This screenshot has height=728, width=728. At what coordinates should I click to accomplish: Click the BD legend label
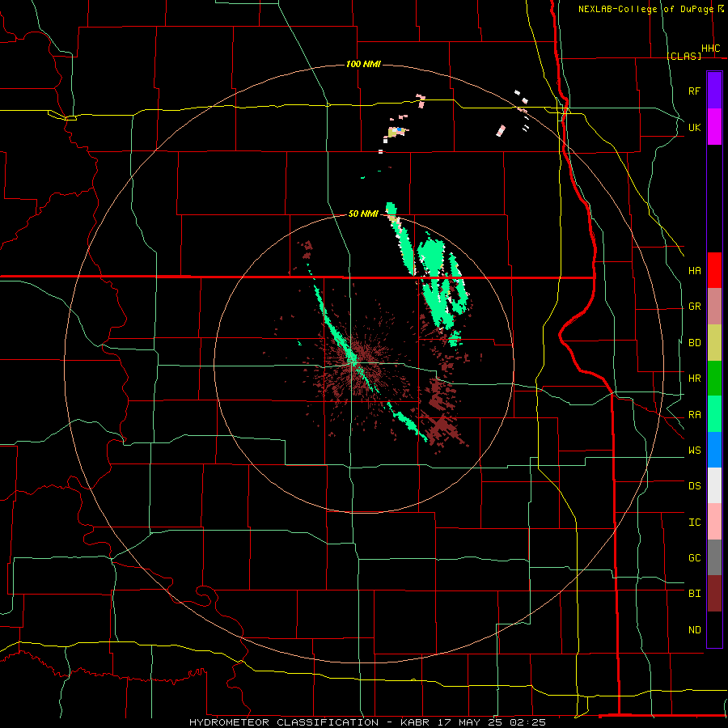coord(694,343)
